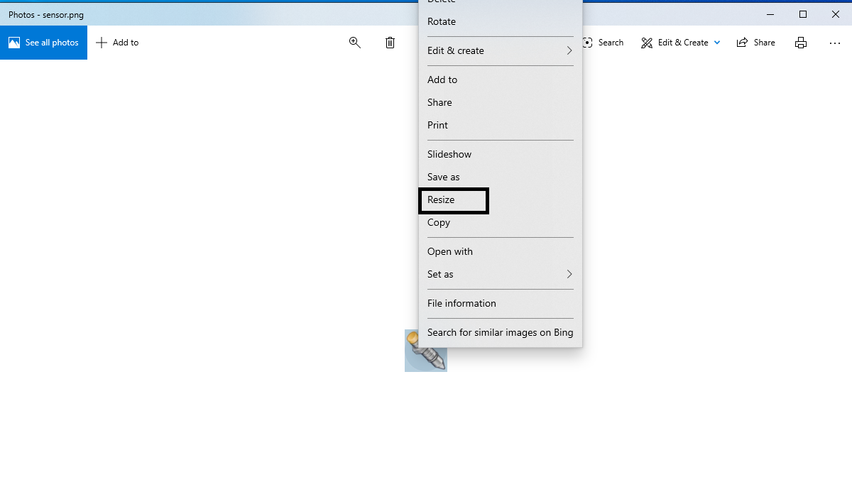
Task: Expand Edit & create submenu
Action: 501,50
